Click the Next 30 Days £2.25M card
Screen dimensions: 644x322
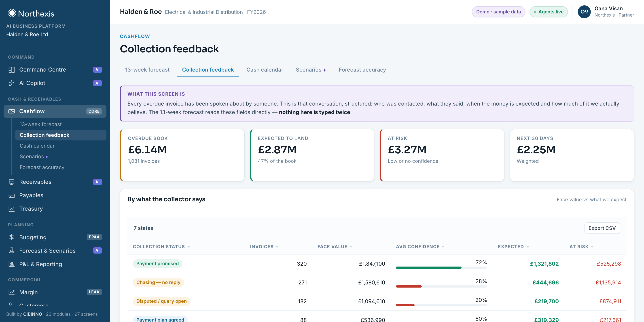[572, 155]
